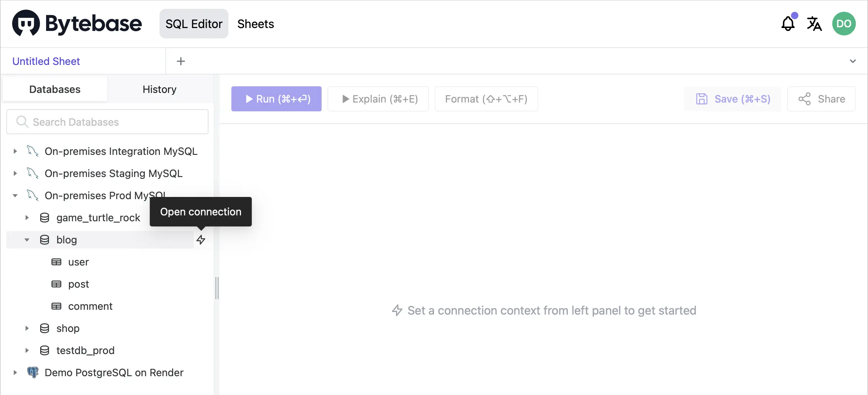Switch to the History tab

(x=159, y=89)
